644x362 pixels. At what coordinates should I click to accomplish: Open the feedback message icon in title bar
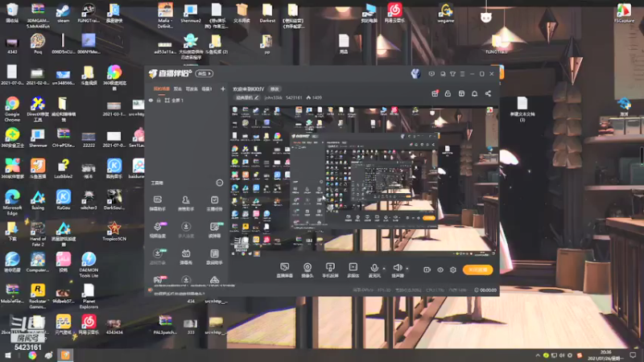pos(431,74)
